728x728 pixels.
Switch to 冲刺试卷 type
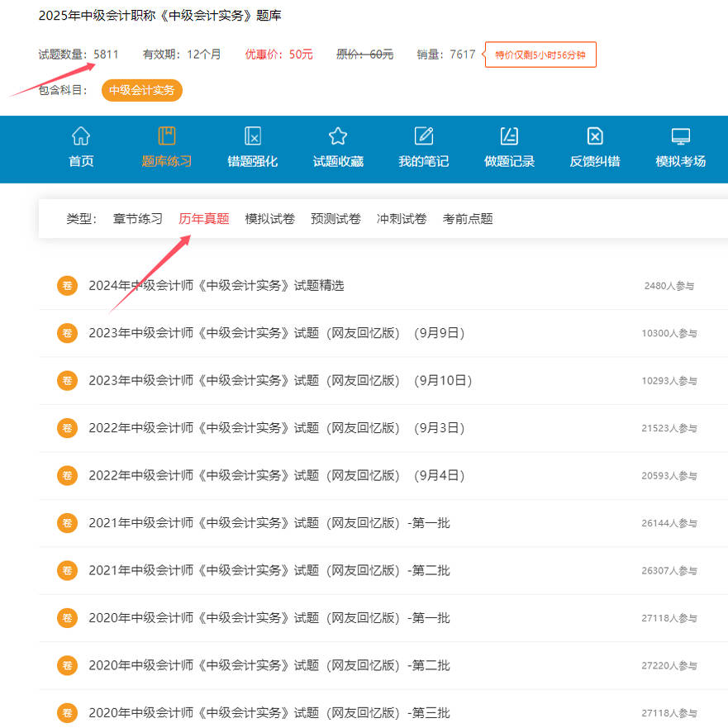[x=402, y=219]
